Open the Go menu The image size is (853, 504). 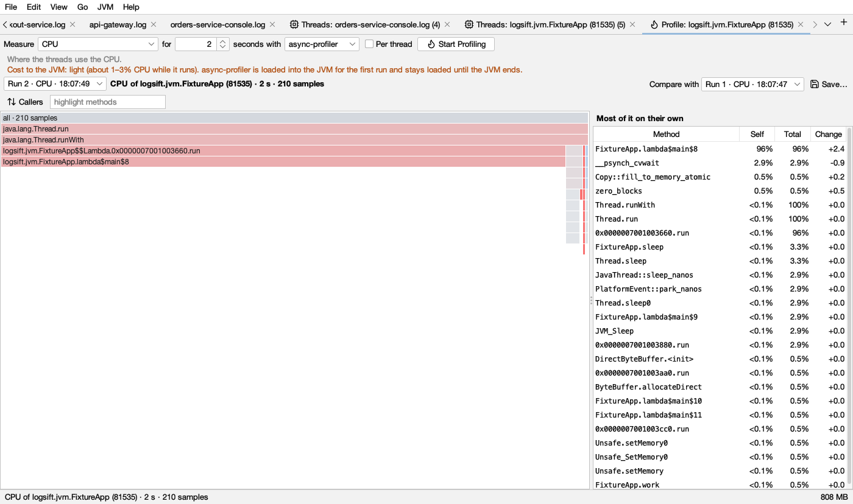[x=83, y=7]
